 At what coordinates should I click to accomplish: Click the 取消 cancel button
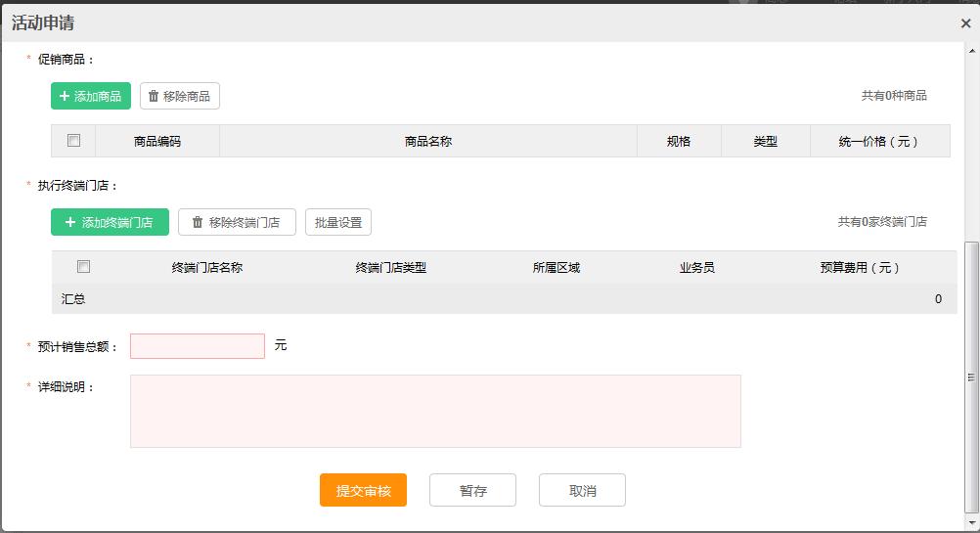[582, 491]
